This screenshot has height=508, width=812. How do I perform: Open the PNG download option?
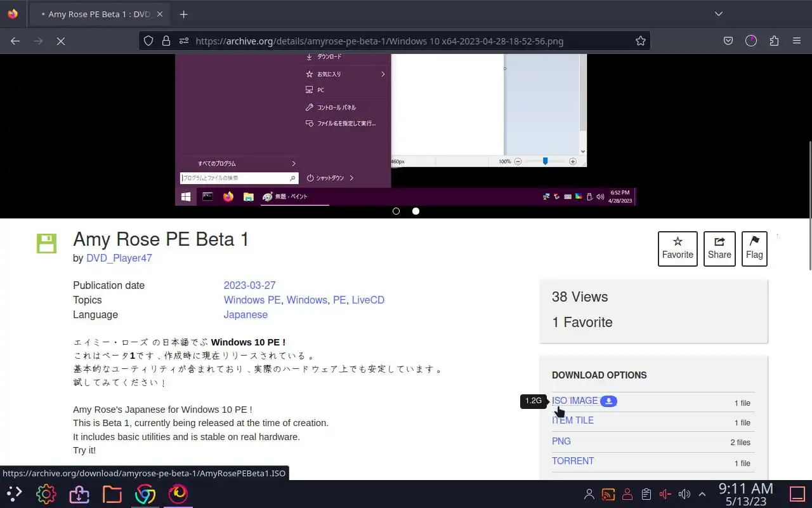click(x=561, y=441)
